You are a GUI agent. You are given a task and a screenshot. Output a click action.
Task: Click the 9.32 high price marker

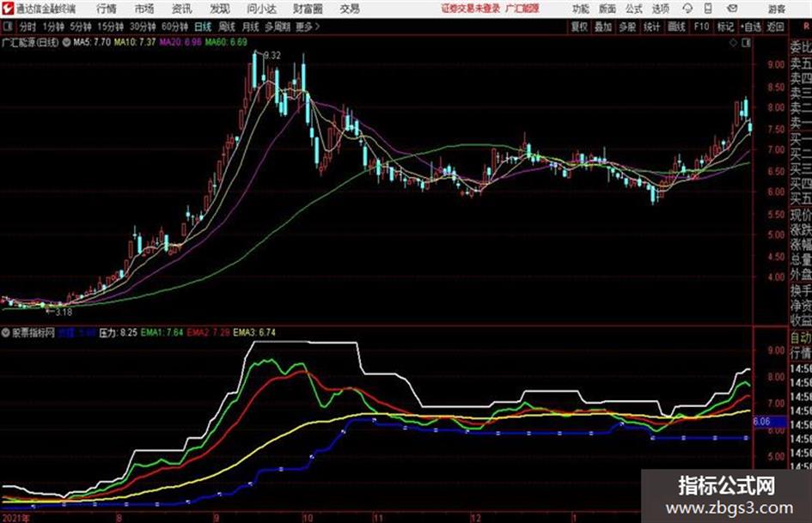point(272,56)
